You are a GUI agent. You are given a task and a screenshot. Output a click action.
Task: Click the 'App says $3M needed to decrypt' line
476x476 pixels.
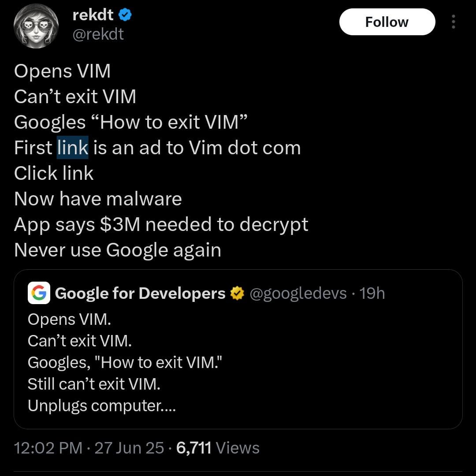pos(161,225)
